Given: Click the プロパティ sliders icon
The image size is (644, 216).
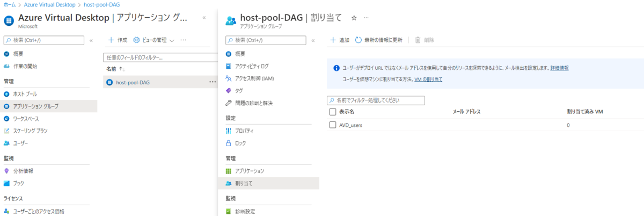Looking at the screenshot, I should coord(229,131).
